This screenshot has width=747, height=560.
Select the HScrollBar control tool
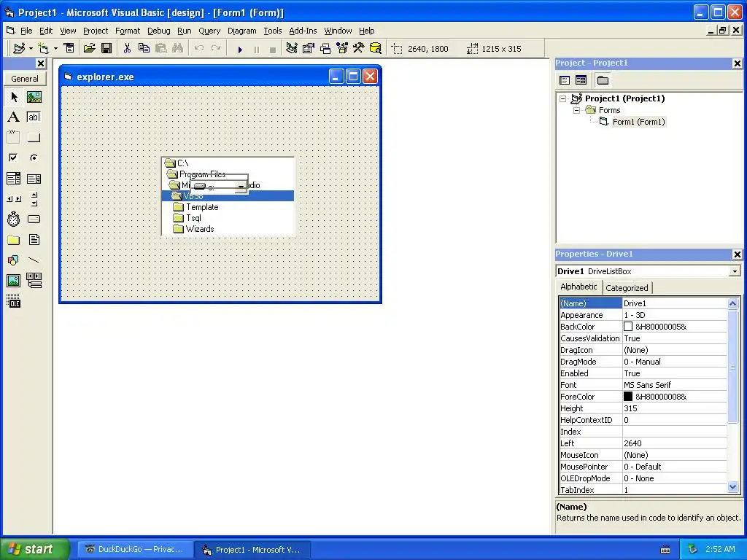(14, 198)
